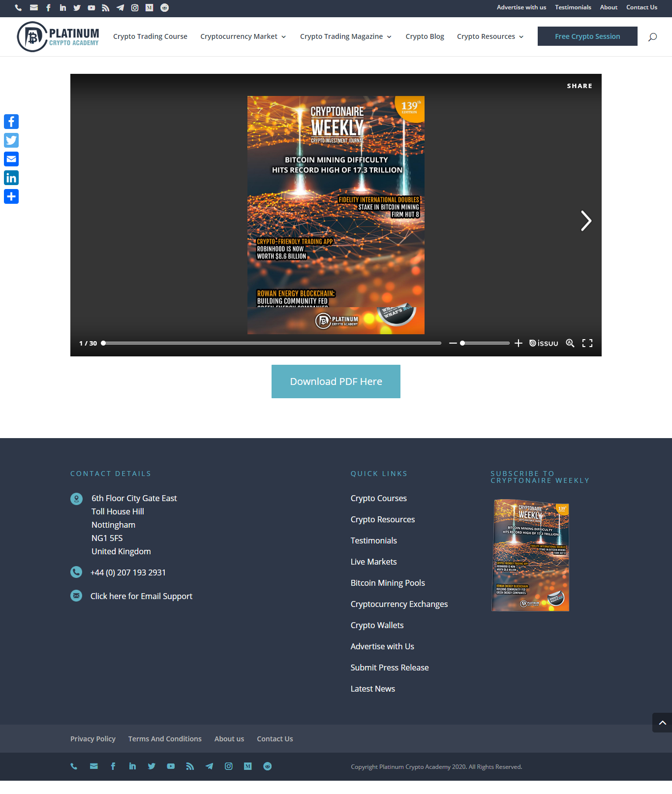This screenshot has width=672, height=794.
Task: Open Testimonials in top bar
Action: click(573, 7)
